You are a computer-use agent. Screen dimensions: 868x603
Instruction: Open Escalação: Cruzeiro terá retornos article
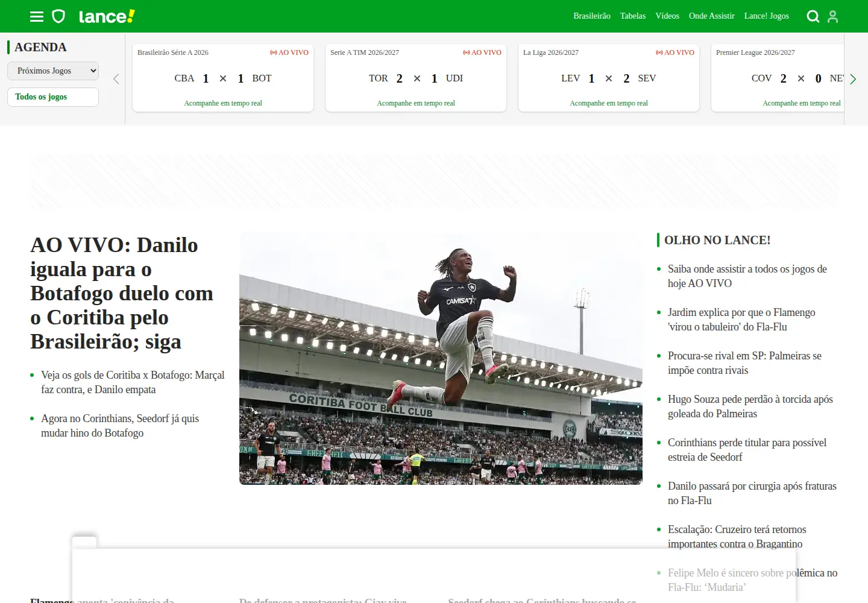click(737, 537)
